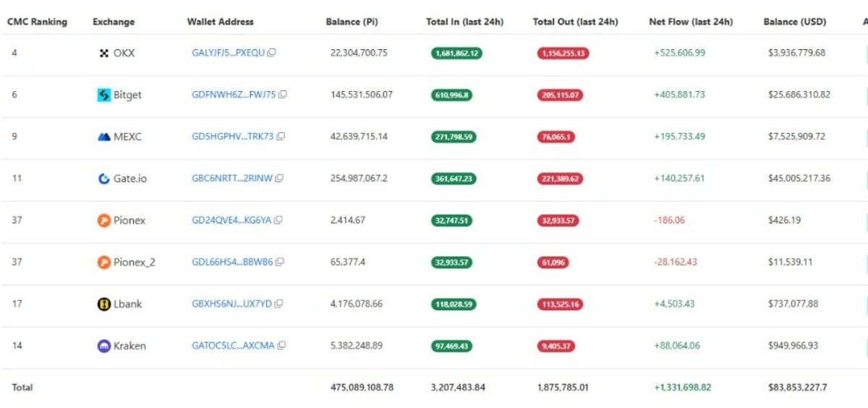The image size is (868, 408).
Task: Select total net flow +1,331,698.82
Action: (682, 388)
